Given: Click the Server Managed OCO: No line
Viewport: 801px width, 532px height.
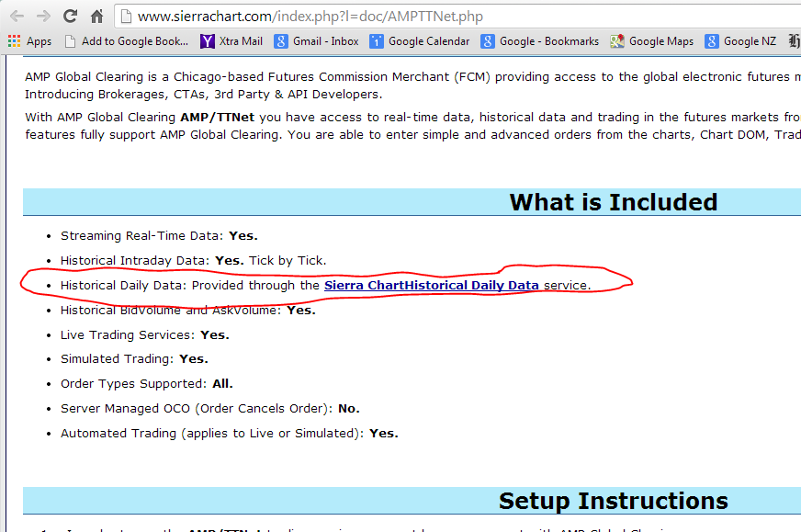Looking at the screenshot, I should click(210, 408).
